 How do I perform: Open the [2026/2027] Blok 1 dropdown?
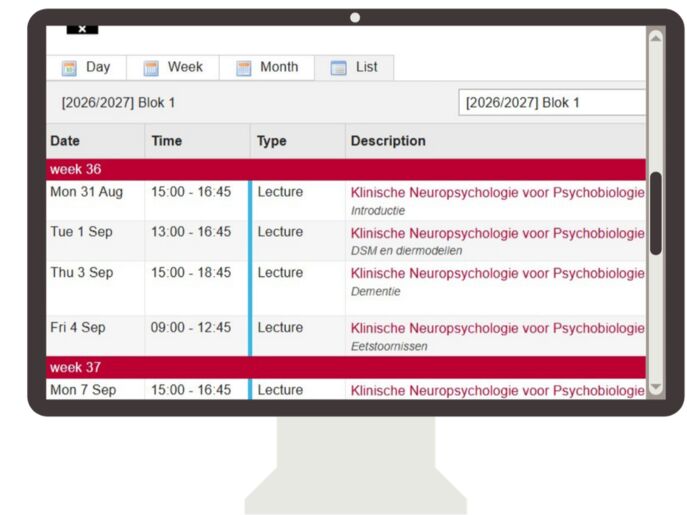coord(552,103)
